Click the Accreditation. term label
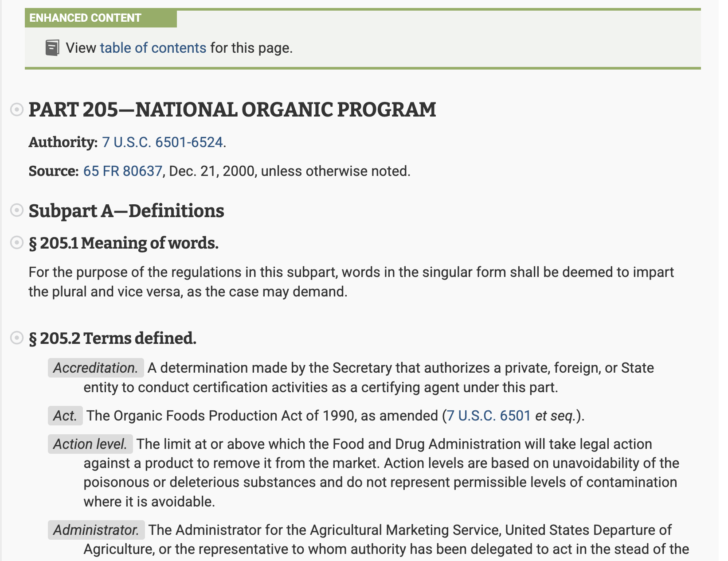Image resolution: width=728 pixels, height=561 pixels. tap(96, 368)
